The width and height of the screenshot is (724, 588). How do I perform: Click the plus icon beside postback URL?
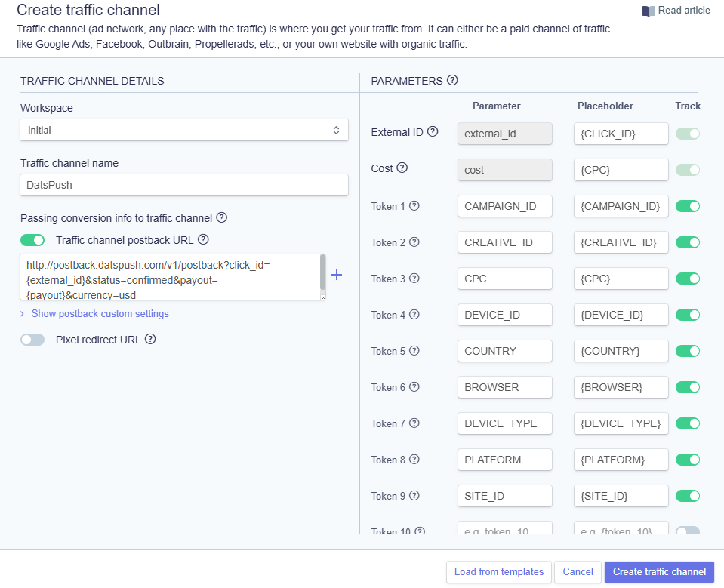(x=337, y=276)
